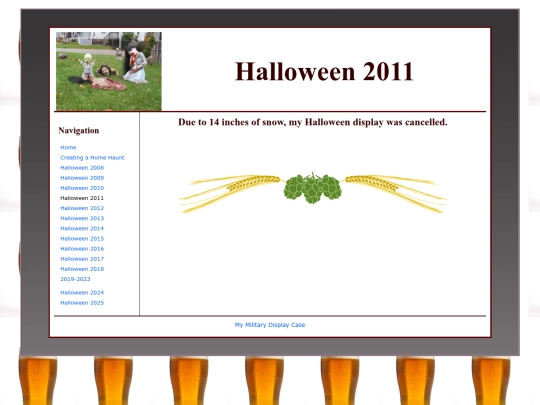Select the current Halloween 2011 entry
Screen dimensions: 540x405
pyautogui.click(x=82, y=198)
